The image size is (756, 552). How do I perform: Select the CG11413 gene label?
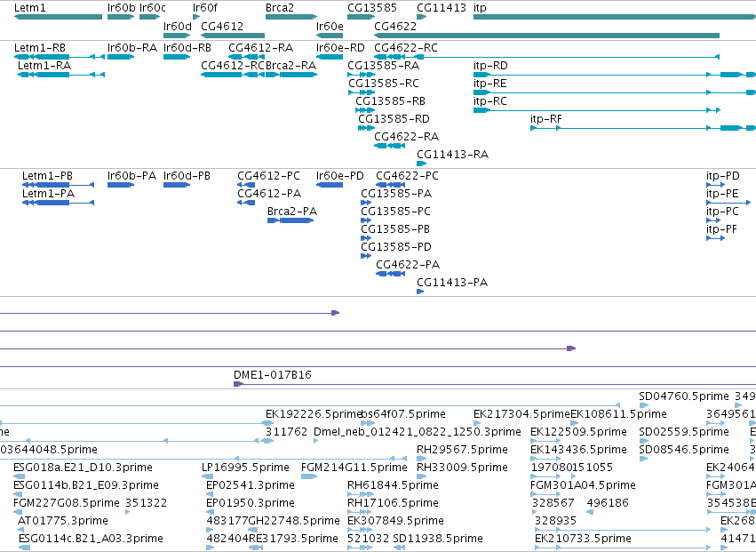pos(442,8)
